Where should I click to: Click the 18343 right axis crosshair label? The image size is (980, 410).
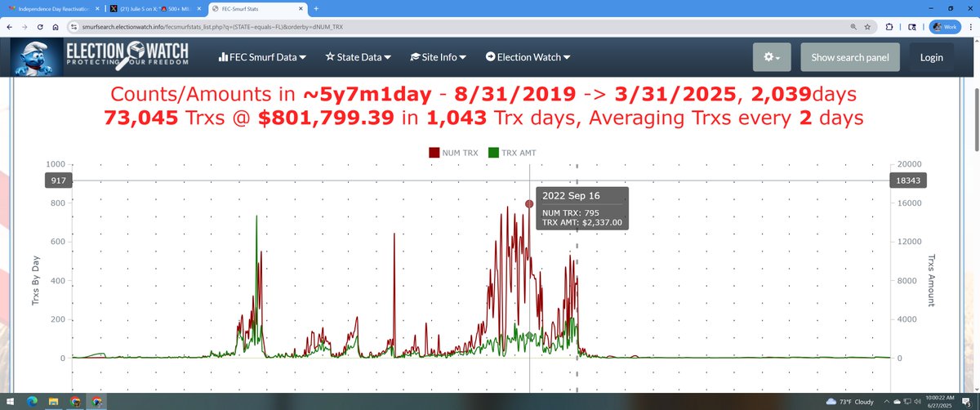pyautogui.click(x=906, y=180)
